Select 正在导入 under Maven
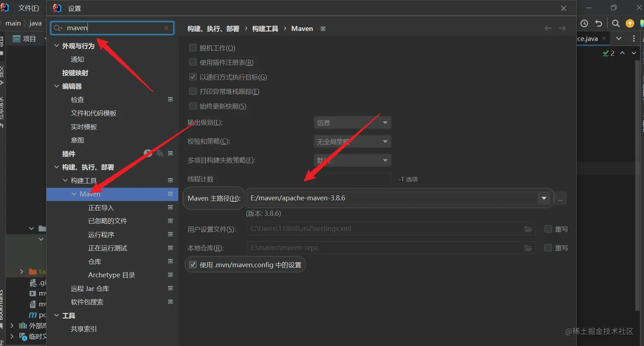The width and height of the screenshot is (644, 346). (x=101, y=208)
